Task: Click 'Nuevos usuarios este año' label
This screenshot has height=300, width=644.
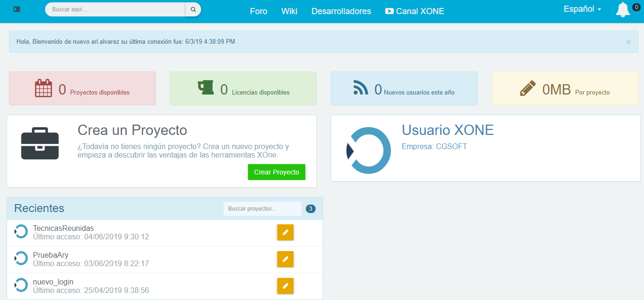Action: tap(419, 93)
